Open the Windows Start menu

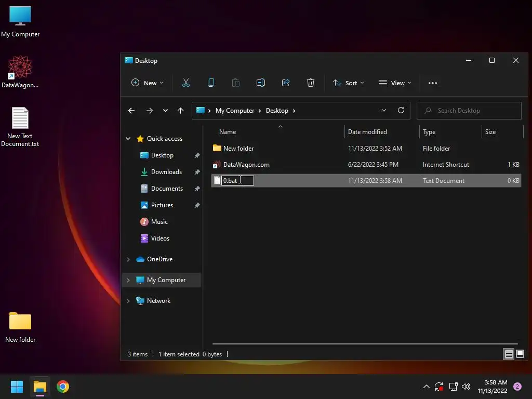click(17, 387)
